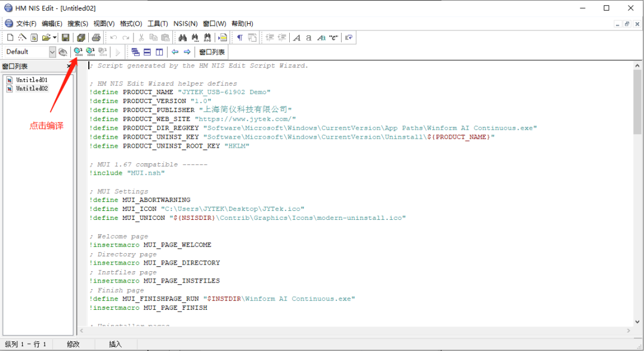The height and width of the screenshot is (351, 644).
Task: Click the Print icon in toolbar
Action: point(96,38)
